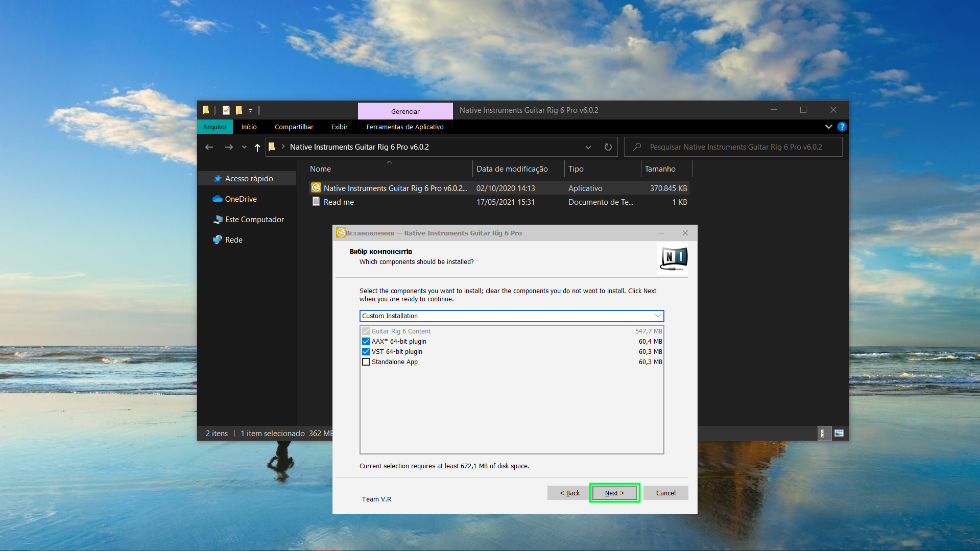Screen dimensions: 980x551
Task: Click the Rede network icon
Action: 218,240
